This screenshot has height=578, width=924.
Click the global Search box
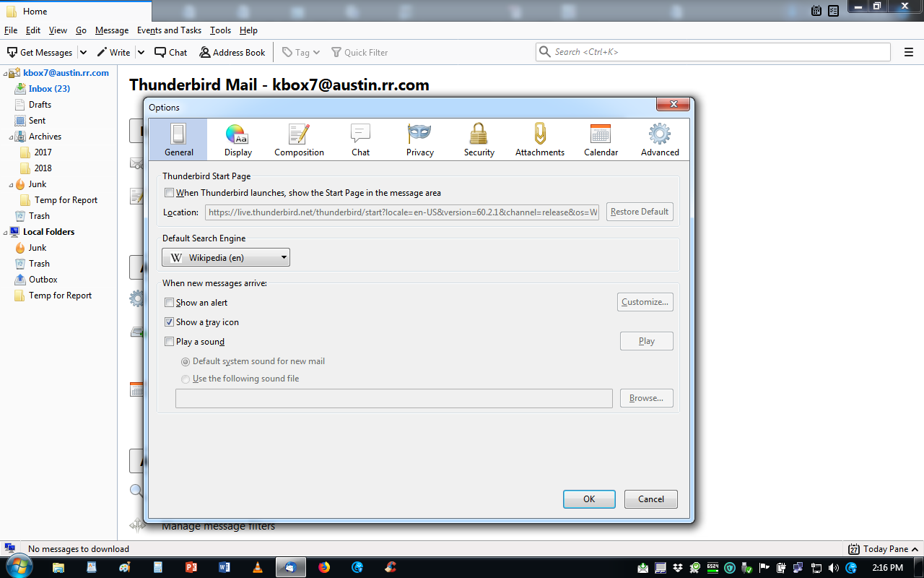coord(713,52)
